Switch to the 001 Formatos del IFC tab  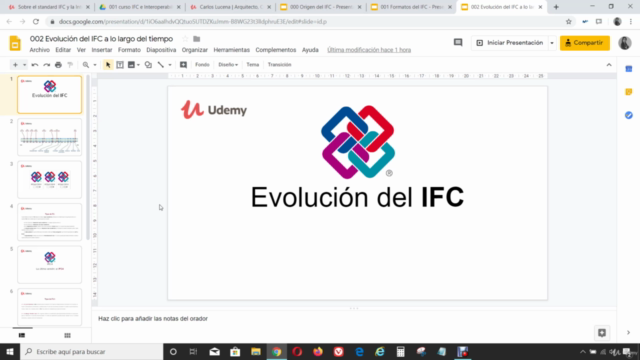pos(411,7)
